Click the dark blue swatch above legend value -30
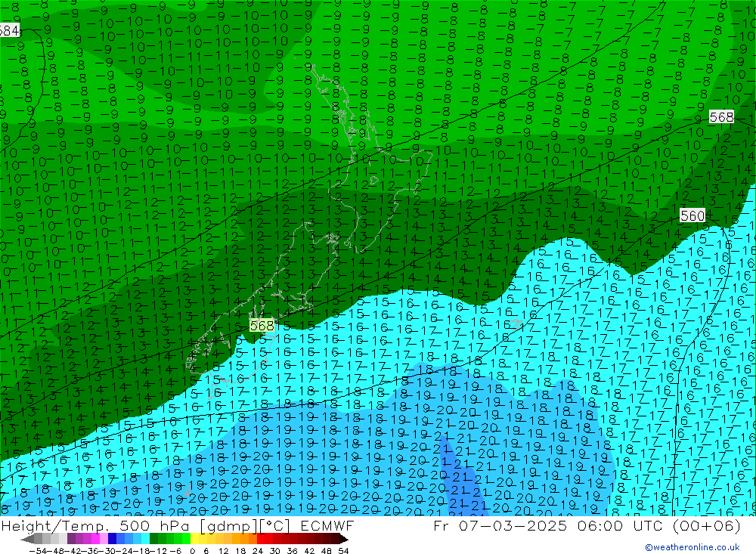 113,539
